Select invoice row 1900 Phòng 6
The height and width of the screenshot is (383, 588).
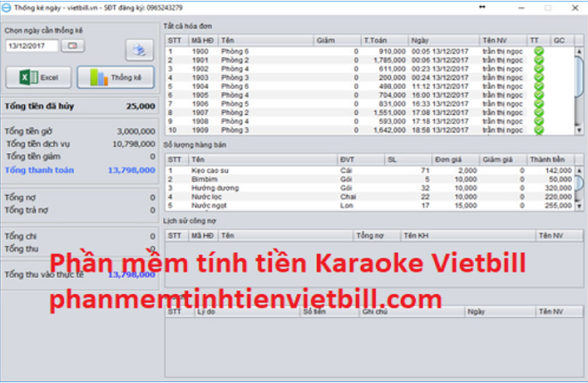(370, 52)
